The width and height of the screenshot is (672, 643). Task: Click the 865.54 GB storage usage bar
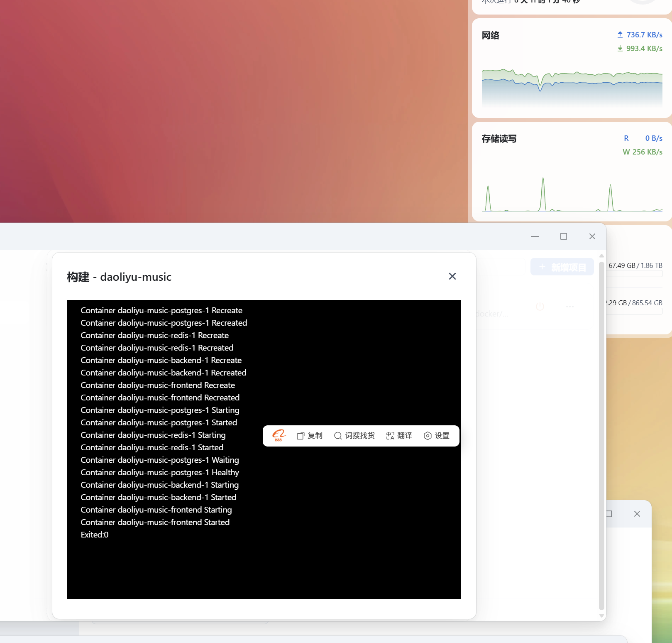click(635, 311)
